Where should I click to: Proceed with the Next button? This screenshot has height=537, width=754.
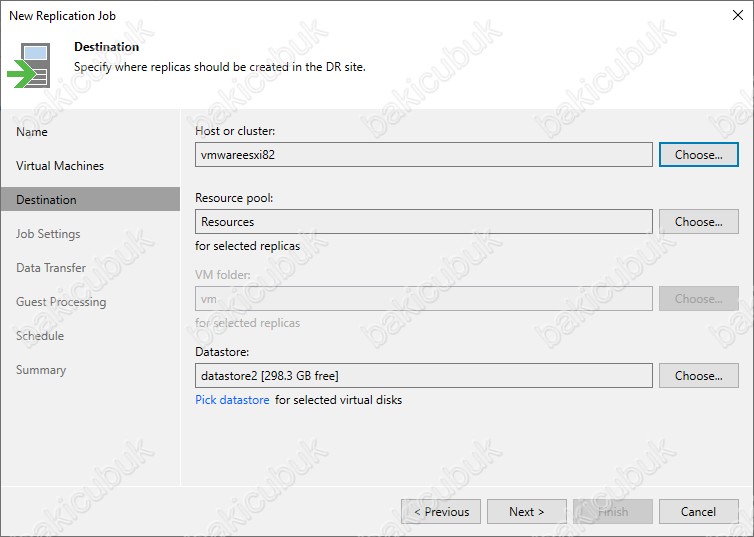pyautogui.click(x=527, y=512)
